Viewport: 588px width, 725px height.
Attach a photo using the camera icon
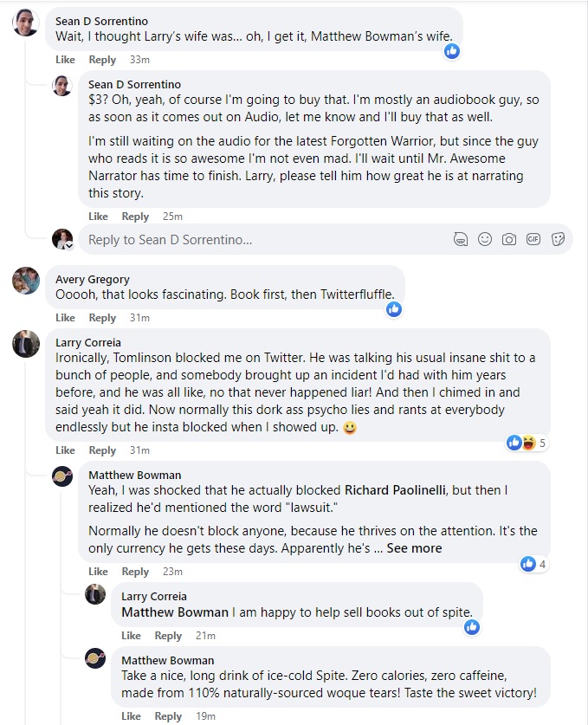click(509, 239)
